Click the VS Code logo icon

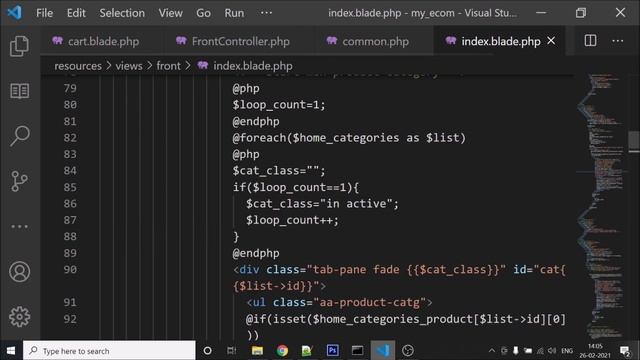(15, 13)
